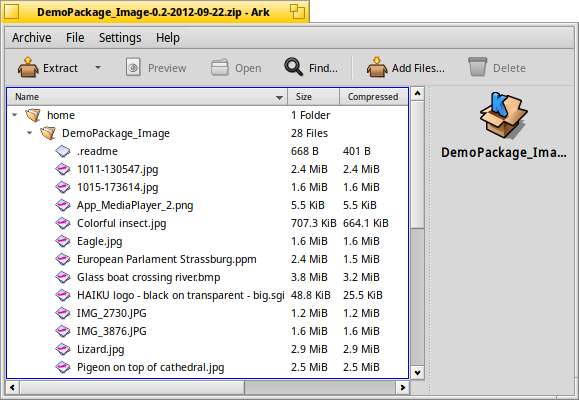Viewport: 579px width, 400px height.
Task: Open the Archive menu
Action: (x=31, y=38)
